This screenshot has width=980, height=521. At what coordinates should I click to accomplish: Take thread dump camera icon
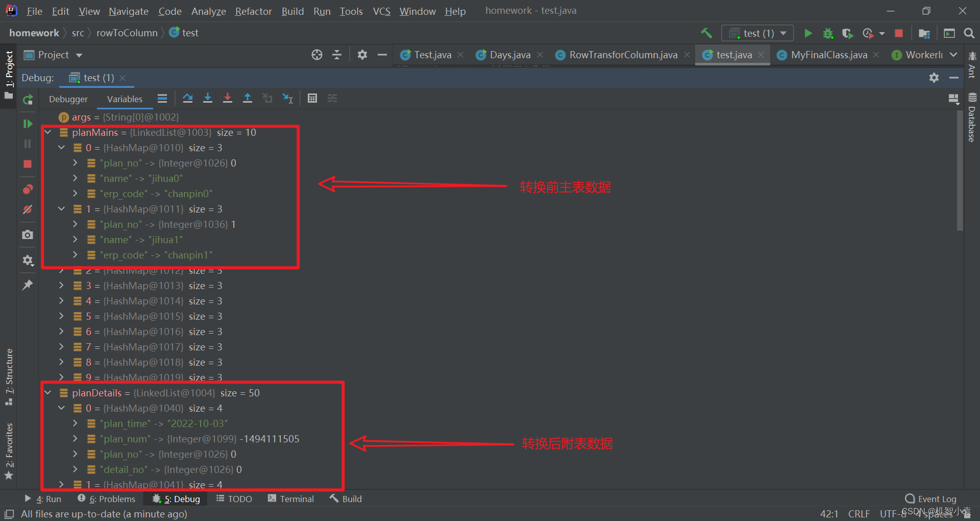[x=28, y=234]
